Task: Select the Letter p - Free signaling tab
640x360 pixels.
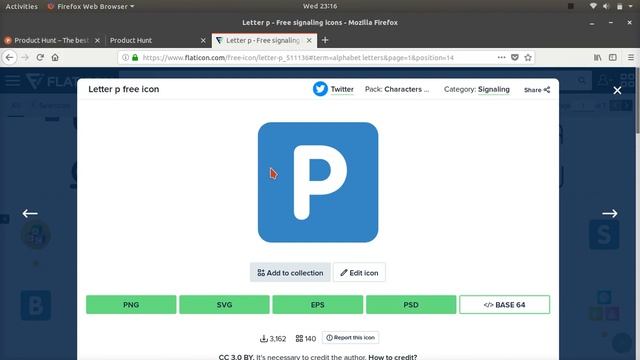Action: point(264,40)
